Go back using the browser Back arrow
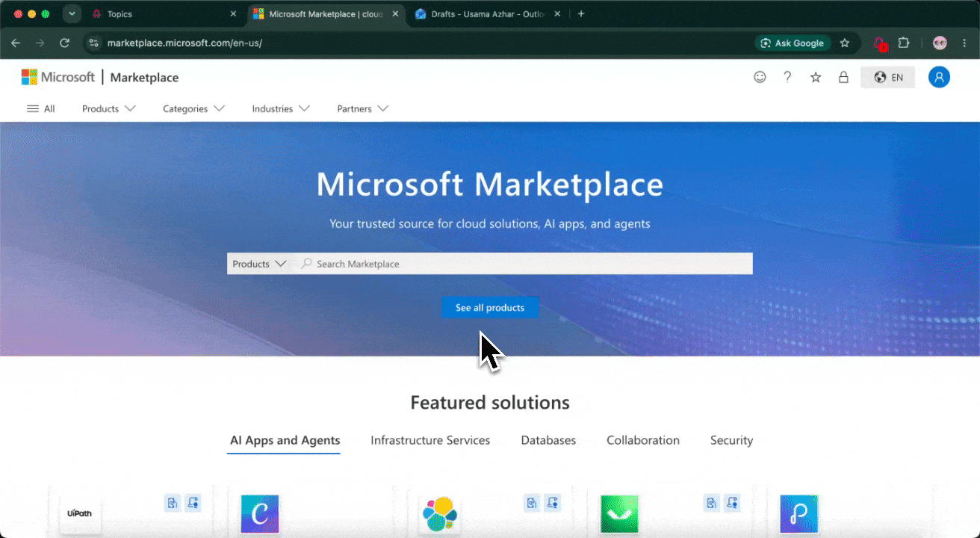 16,43
